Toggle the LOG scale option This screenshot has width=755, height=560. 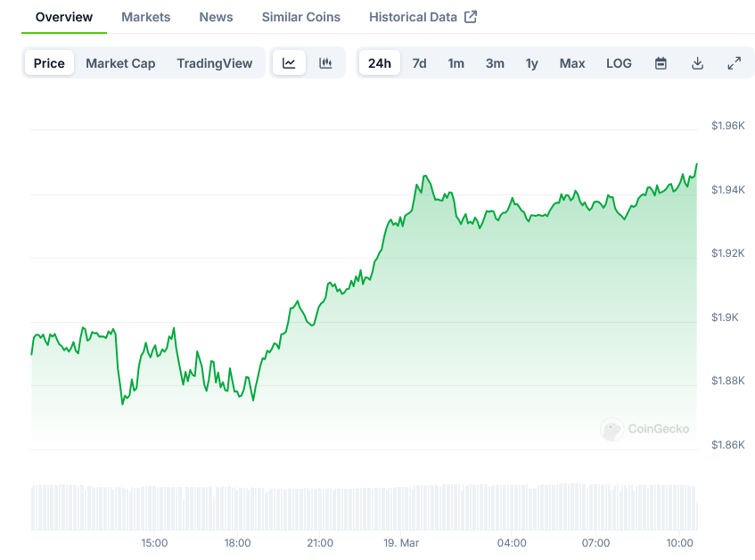click(x=619, y=63)
